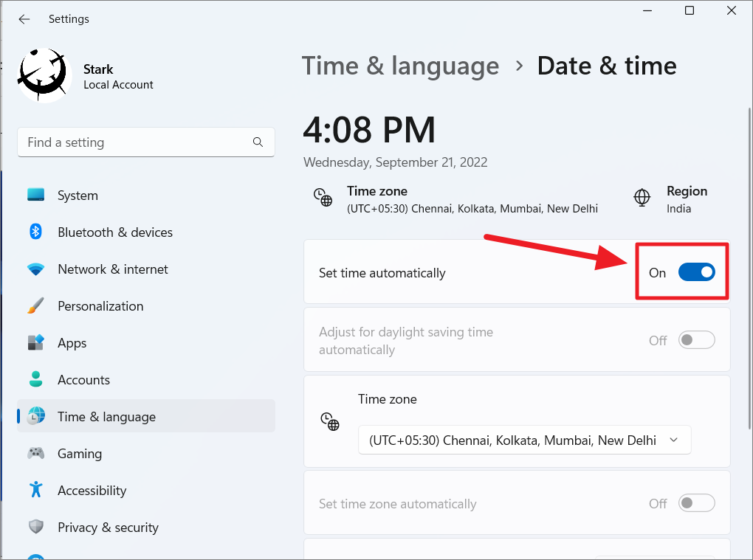The width and height of the screenshot is (753, 560).
Task: Click the Accounts icon
Action: click(x=35, y=379)
